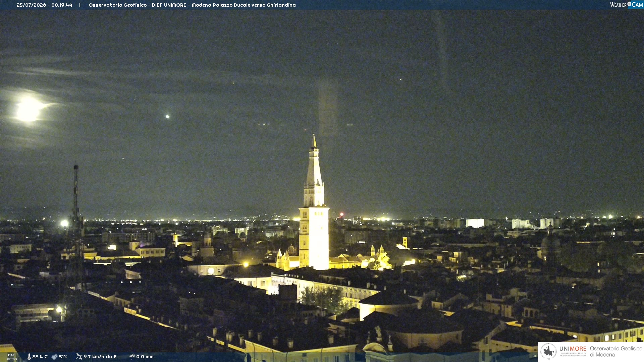
Task: Click the humidity droplet icon
Action: [54, 357]
